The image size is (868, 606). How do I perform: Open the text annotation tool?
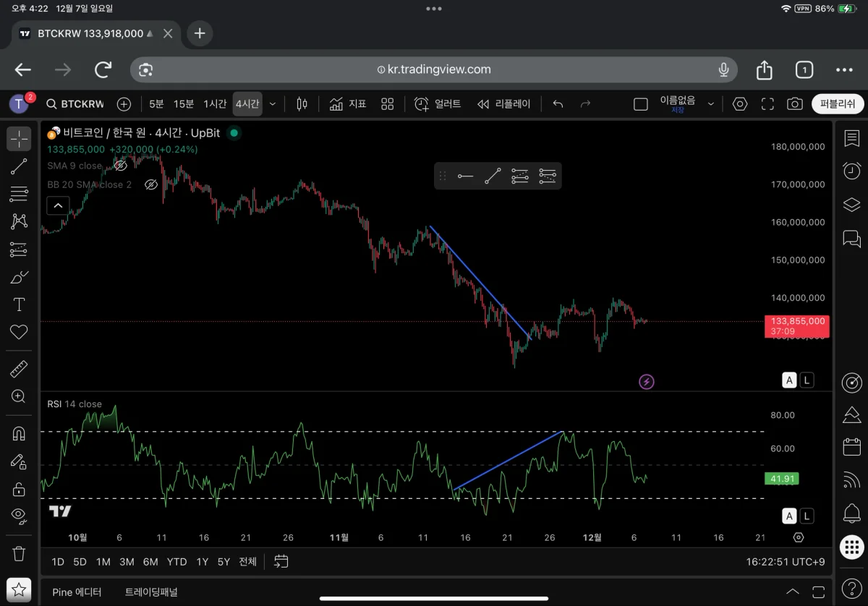(19, 304)
